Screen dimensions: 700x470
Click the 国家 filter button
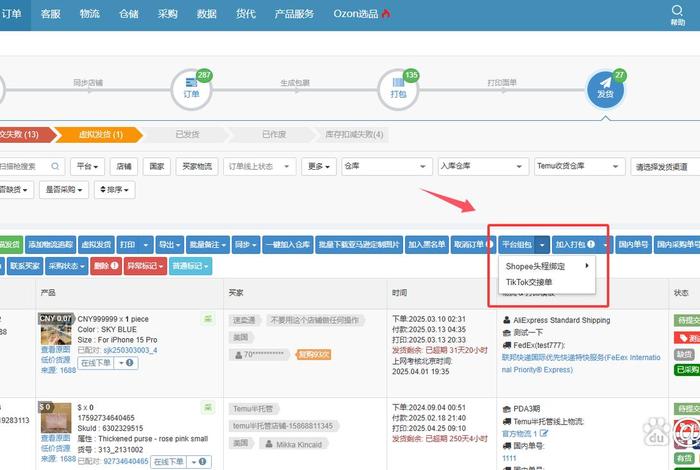(x=157, y=166)
